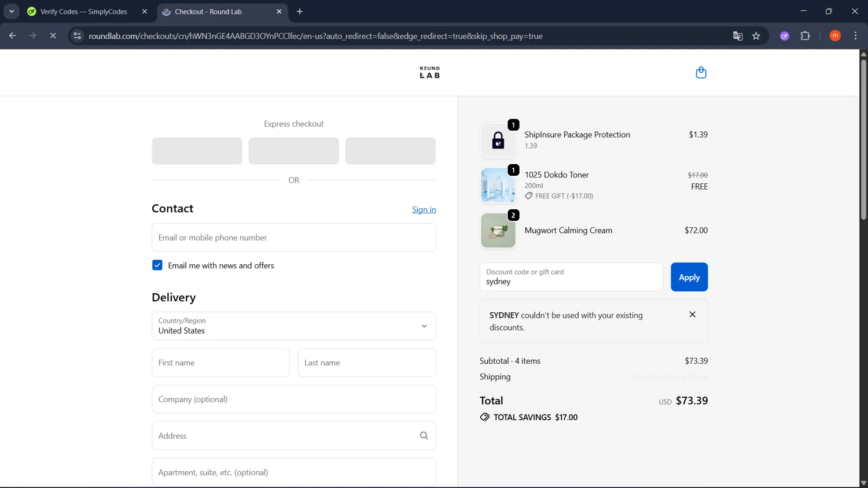Click the $73.39 total amount
Viewport: 868px width, 488px height.
click(692, 401)
